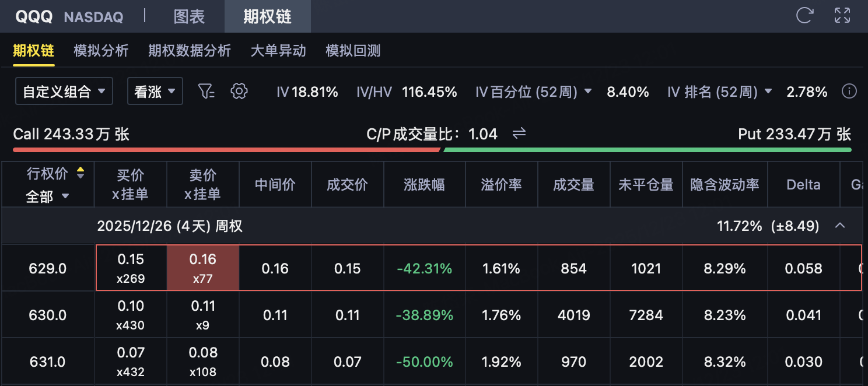The image size is (868, 386).
Task: Open the 自定义组合 dropdown
Action: point(64,92)
